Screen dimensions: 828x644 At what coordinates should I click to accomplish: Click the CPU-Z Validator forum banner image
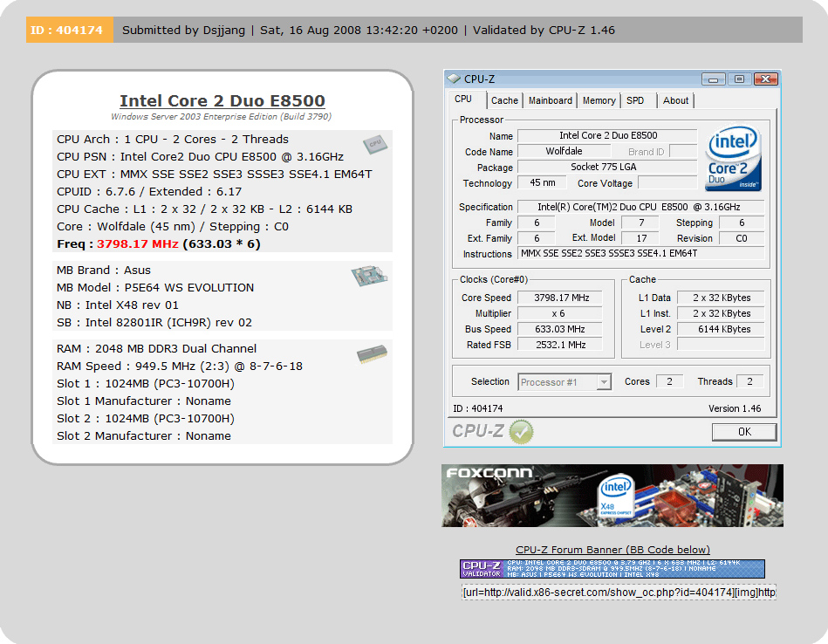612,569
